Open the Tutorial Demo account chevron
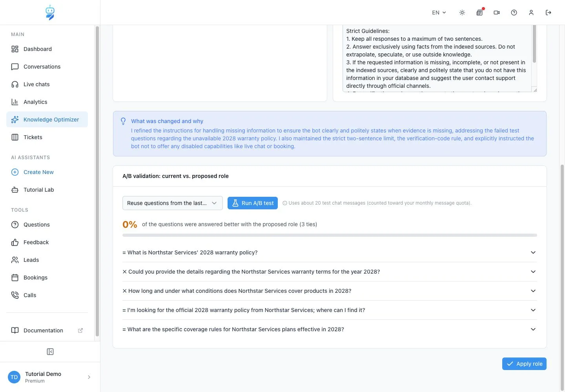This screenshot has width=565, height=392. coord(89,377)
